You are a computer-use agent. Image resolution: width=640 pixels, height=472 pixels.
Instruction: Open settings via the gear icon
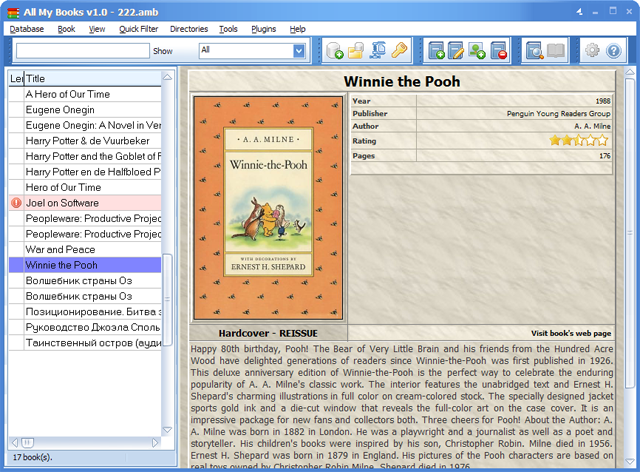pyautogui.click(x=592, y=51)
